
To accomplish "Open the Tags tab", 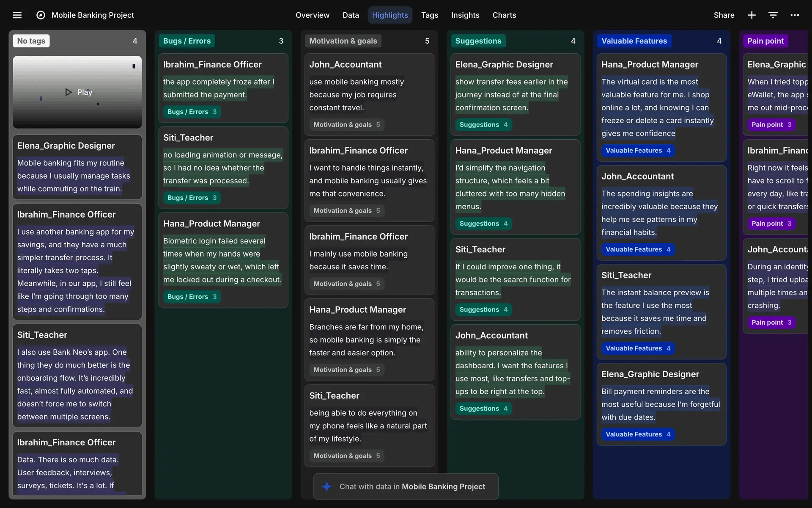I will pyautogui.click(x=429, y=15).
